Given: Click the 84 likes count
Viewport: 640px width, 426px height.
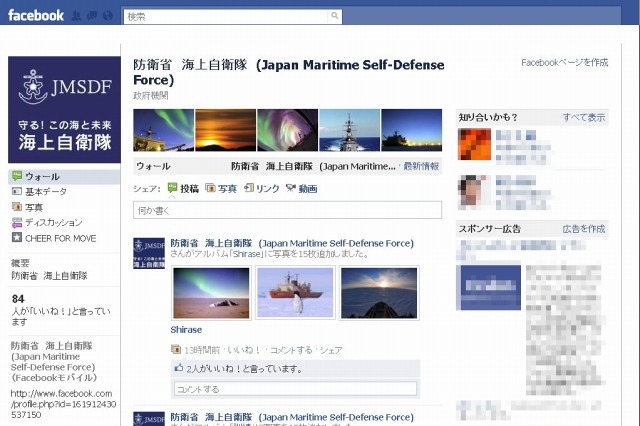Looking at the screenshot, I should 18,299.
